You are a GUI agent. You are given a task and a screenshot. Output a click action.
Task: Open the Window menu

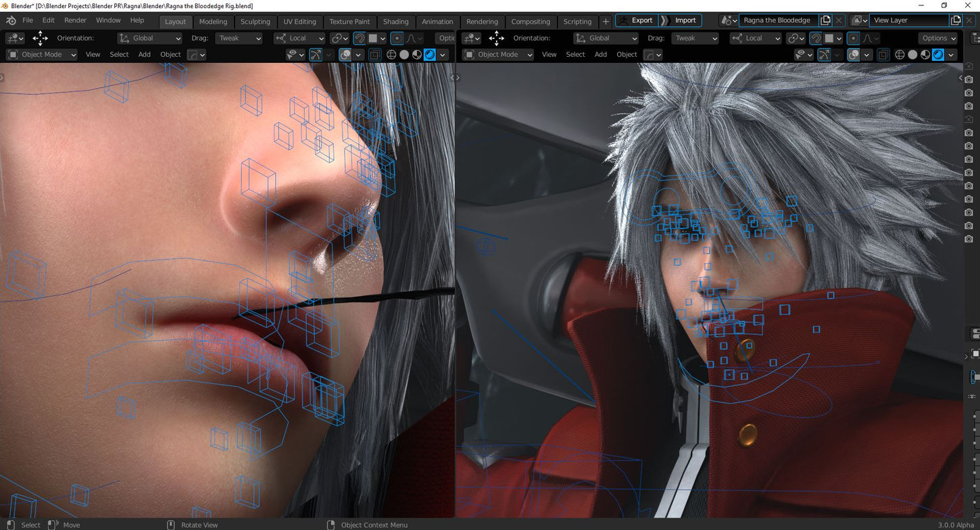(108, 20)
